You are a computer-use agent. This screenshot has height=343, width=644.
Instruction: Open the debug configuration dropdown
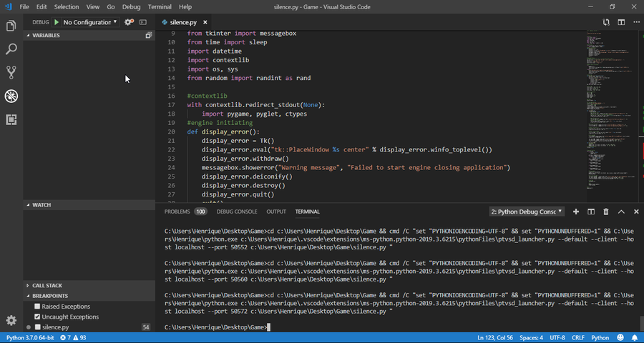point(90,22)
